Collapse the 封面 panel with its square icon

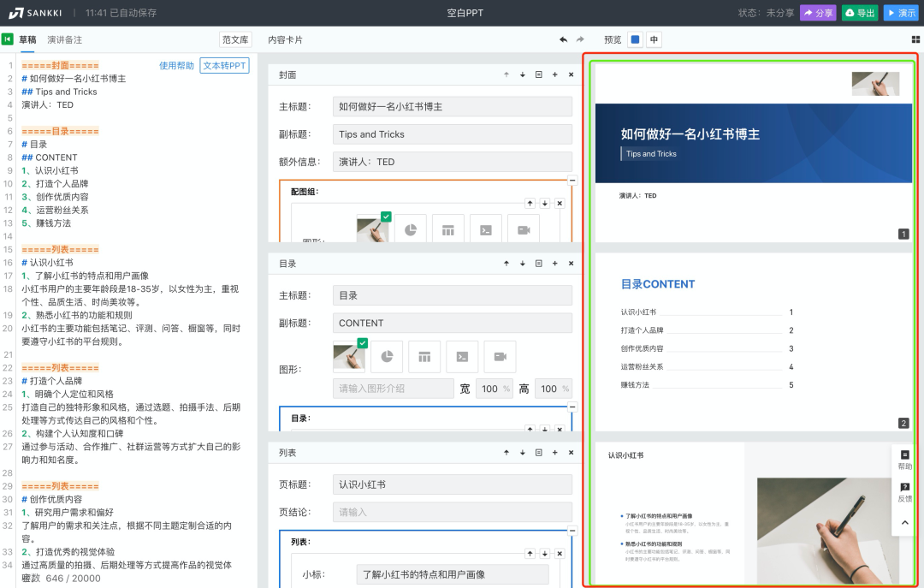pyautogui.click(x=538, y=74)
